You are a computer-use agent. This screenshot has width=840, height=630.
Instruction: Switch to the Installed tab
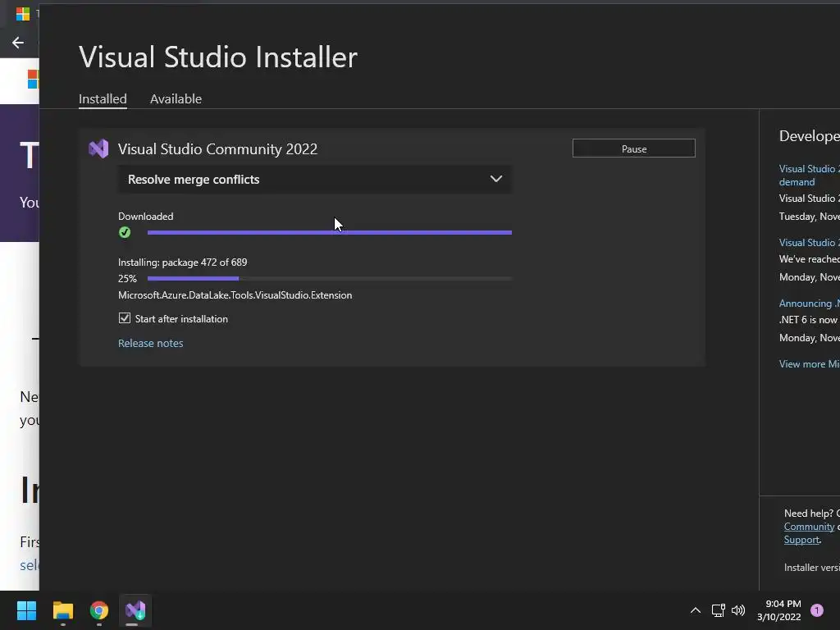click(103, 98)
